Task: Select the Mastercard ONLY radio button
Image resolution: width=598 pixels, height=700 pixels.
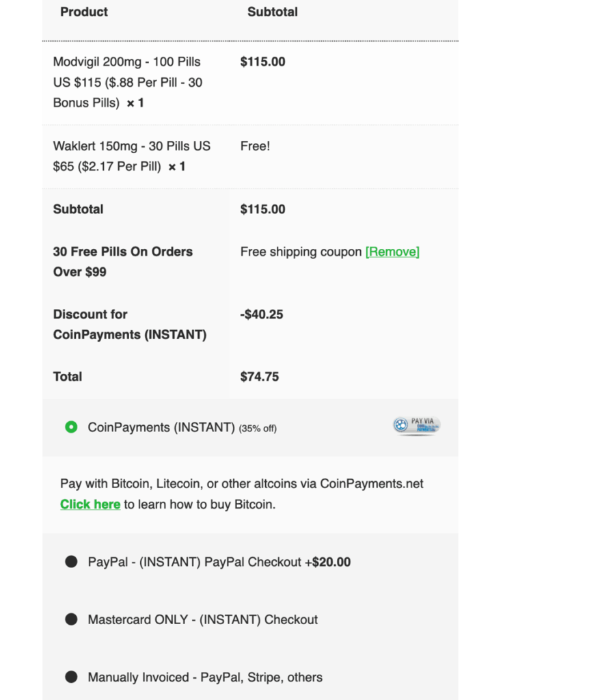Action: [71, 619]
